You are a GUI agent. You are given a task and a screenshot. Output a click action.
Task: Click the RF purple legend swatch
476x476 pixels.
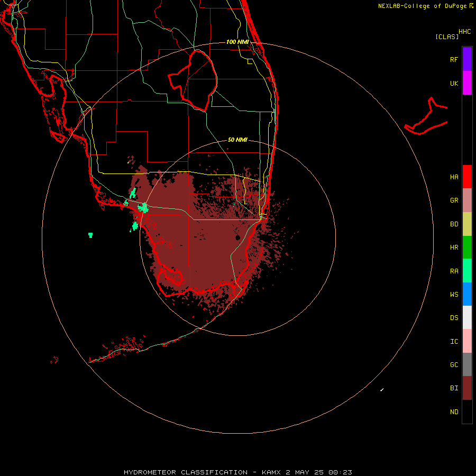pos(467,59)
